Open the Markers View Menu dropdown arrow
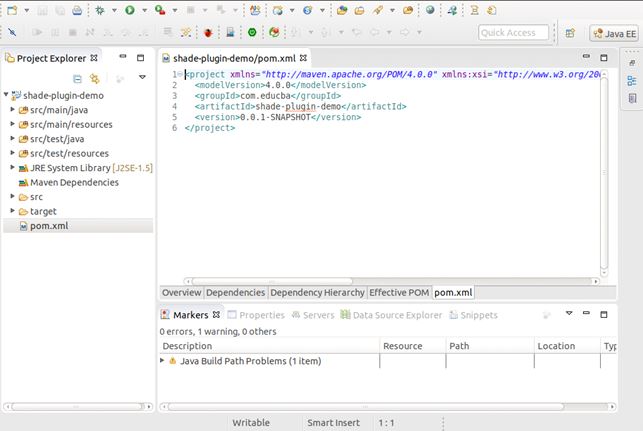Image resolution: width=643 pixels, height=431 pixels. (x=569, y=313)
